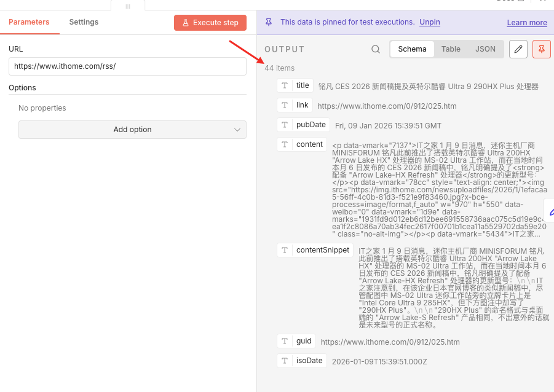Click the Learn more link
Viewport: 554px width, 392px height.
(527, 23)
